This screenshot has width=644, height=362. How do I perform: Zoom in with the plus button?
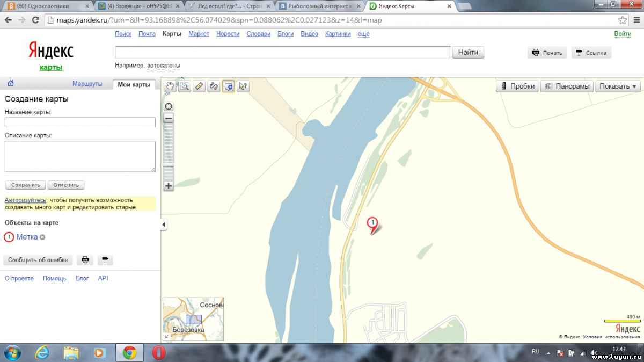[169, 186]
